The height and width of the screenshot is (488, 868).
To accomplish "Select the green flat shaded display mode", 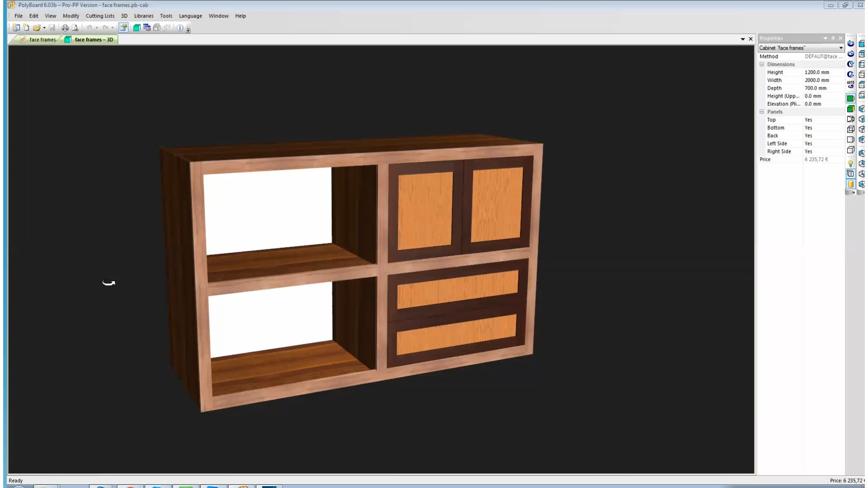I will 850,98.
